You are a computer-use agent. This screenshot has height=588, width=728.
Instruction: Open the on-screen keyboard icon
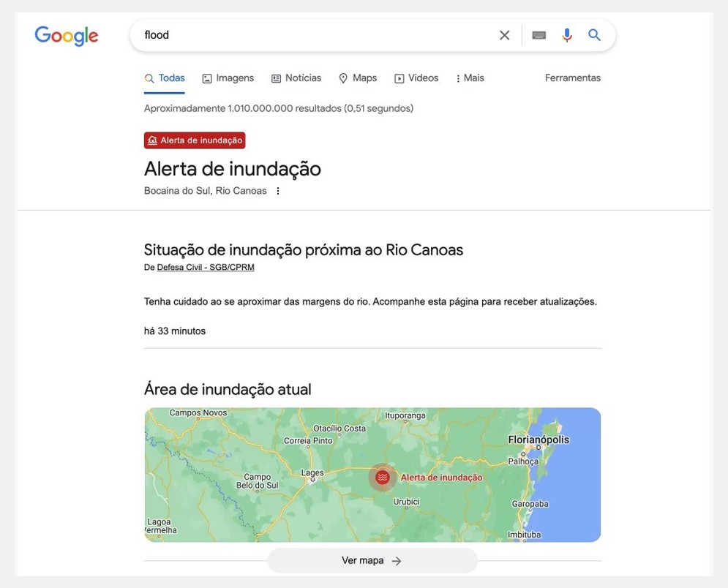539,35
